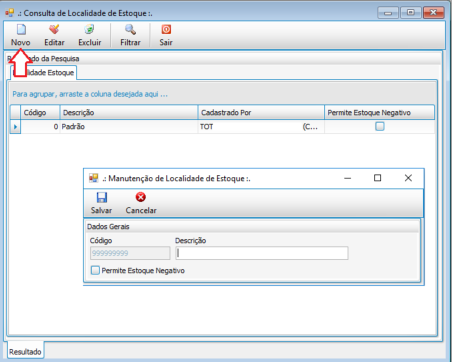Switch to the Resultado bottom tab
The width and height of the screenshot is (452, 362).
(x=25, y=351)
